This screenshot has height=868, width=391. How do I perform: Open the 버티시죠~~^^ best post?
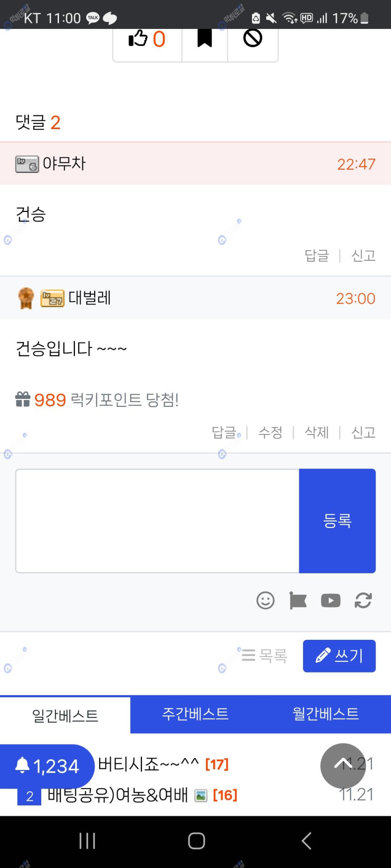[x=148, y=764]
